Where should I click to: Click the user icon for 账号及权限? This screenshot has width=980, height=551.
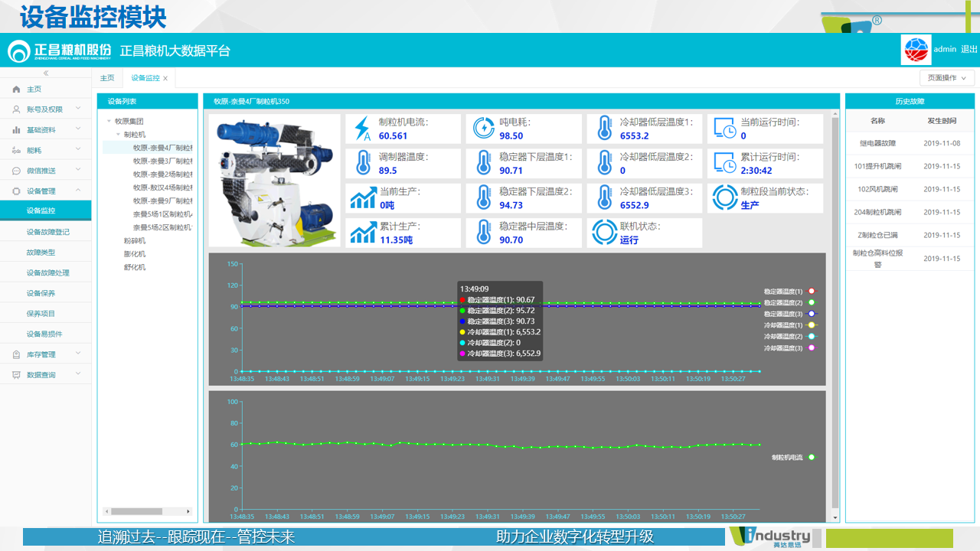(16, 109)
